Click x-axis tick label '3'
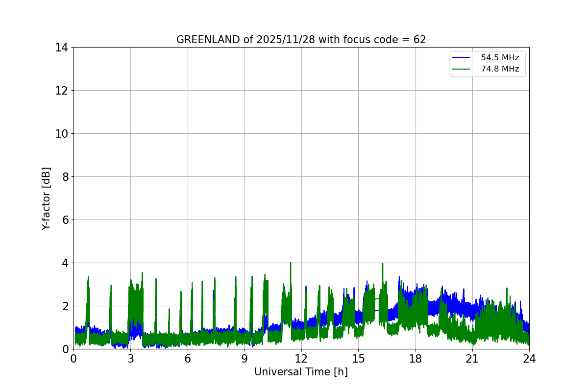This screenshot has width=588, height=392. tap(130, 359)
